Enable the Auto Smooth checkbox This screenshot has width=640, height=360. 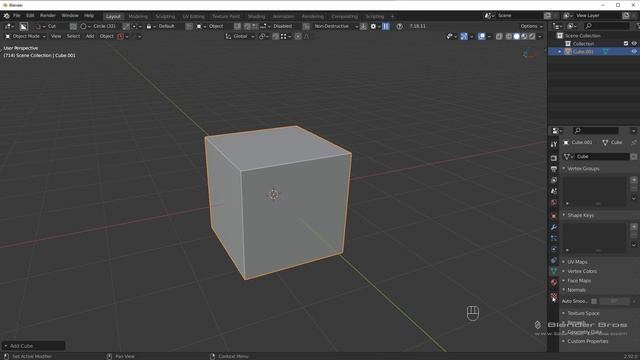click(x=594, y=301)
